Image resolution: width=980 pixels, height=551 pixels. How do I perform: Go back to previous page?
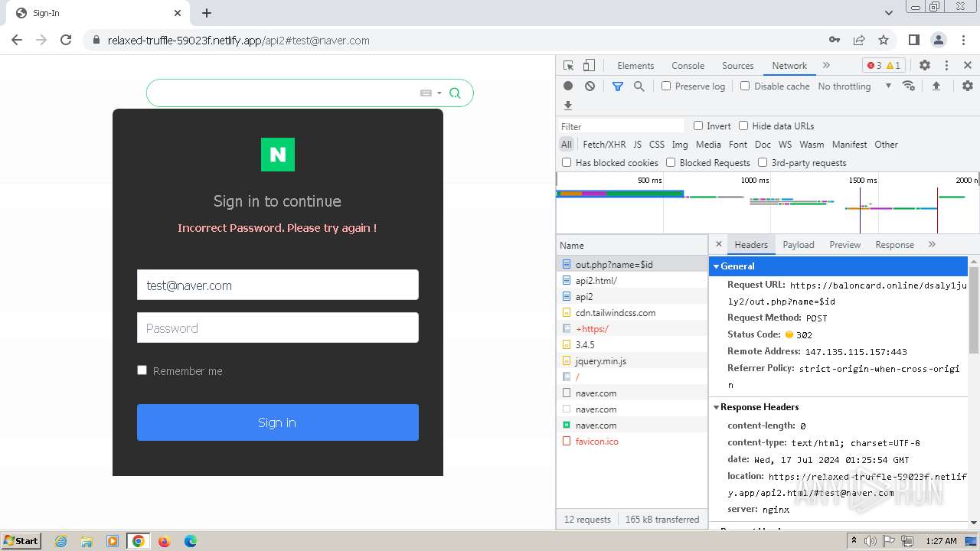17,40
